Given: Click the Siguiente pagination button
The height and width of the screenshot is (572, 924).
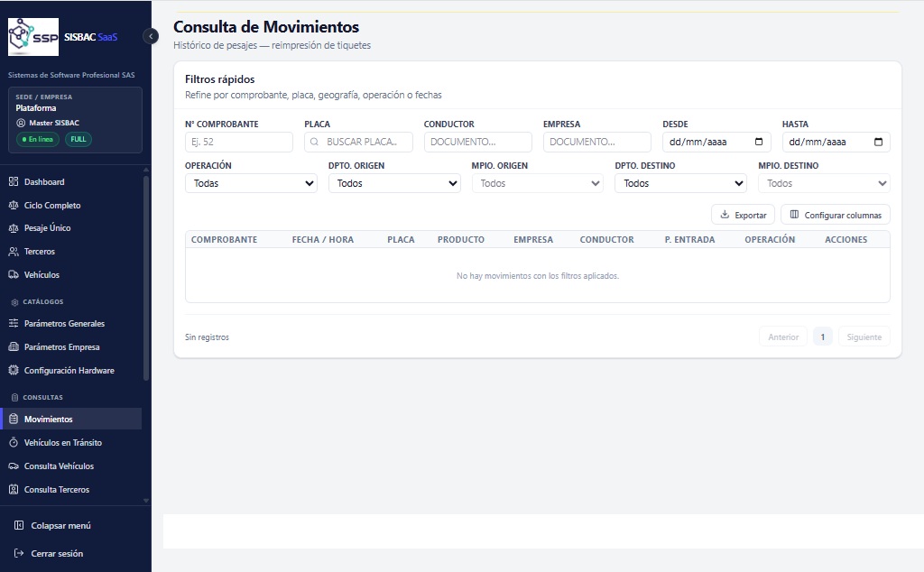Looking at the screenshot, I should click(864, 337).
